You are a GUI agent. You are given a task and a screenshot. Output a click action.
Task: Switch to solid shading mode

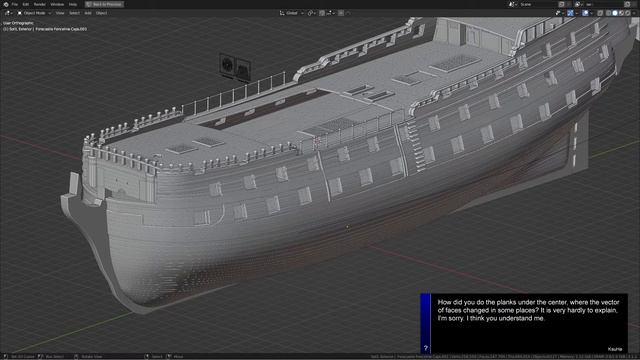tap(615, 13)
